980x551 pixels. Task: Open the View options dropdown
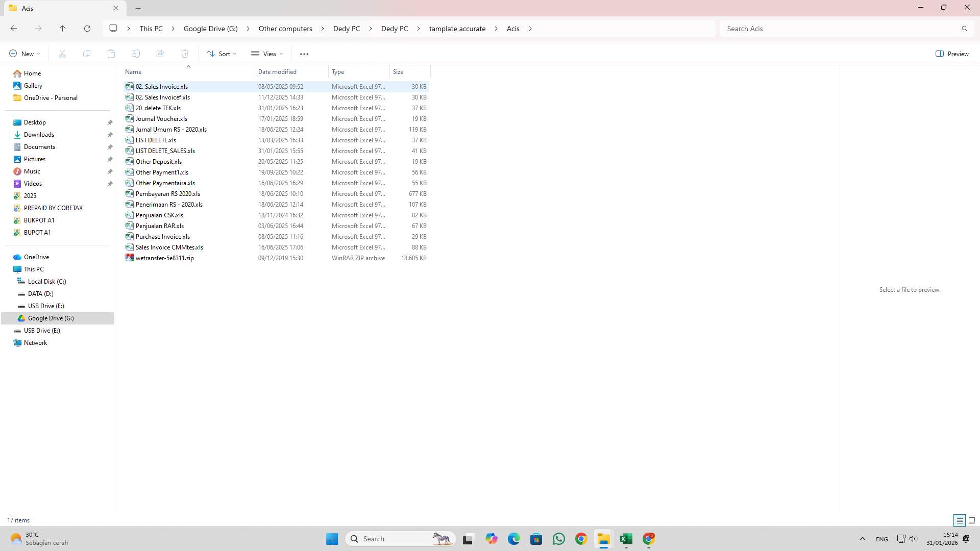(x=266, y=54)
